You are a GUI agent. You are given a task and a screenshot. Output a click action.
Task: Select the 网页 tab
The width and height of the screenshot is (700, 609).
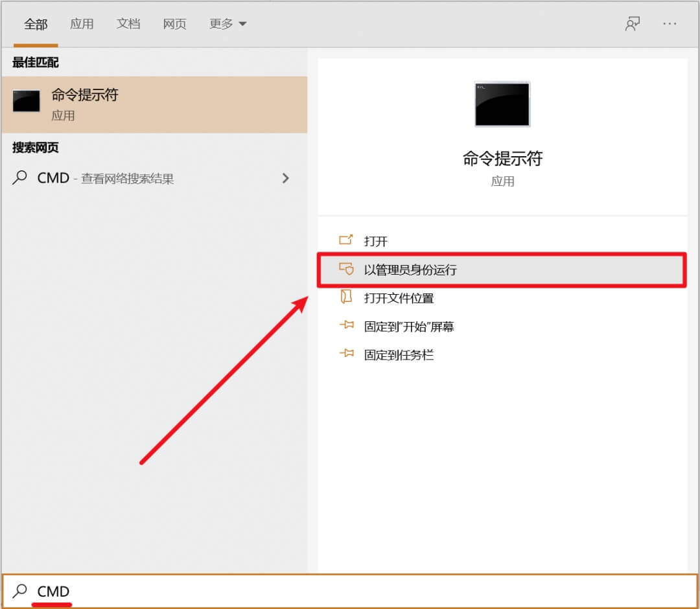pos(174,23)
